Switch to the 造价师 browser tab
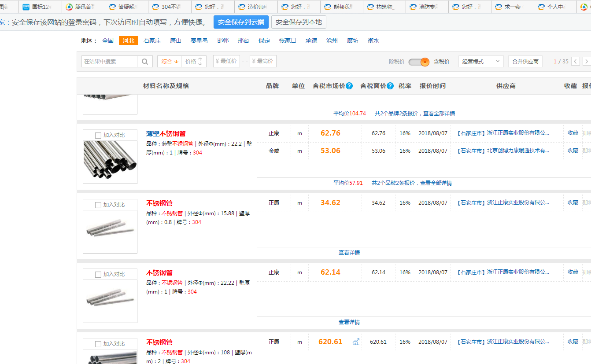Image resolution: width=591 pixels, height=364 pixels. click(255, 7)
